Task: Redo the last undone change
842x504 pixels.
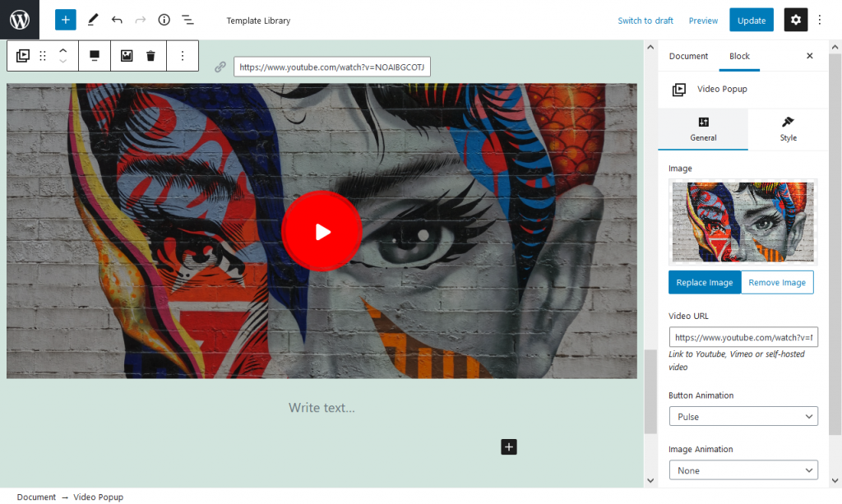Action: (140, 20)
